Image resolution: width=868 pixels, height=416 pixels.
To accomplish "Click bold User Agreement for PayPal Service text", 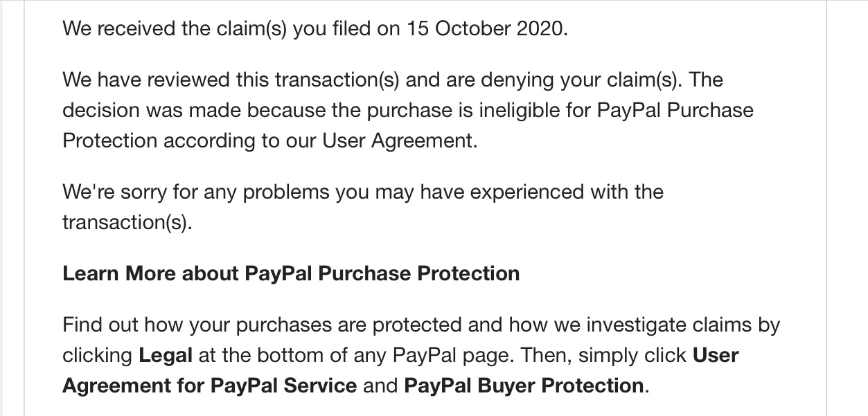I will [209, 385].
